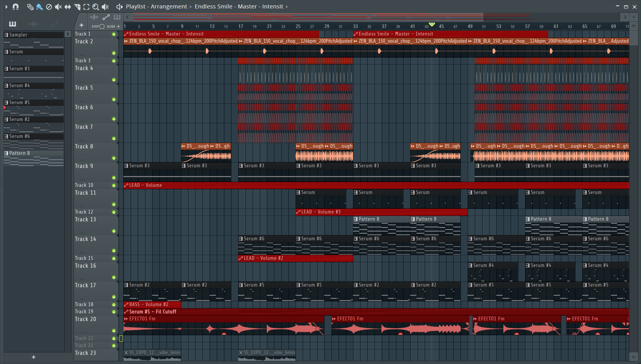The height and width of the screenshot is (364, 641).
Task: Switch to automation clip focus icon
Action: coord(106,17)
